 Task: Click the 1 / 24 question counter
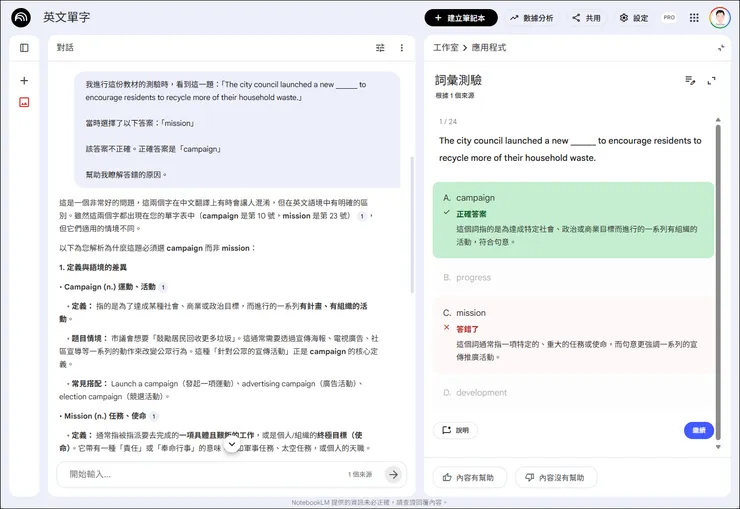(x=448, y=122)
